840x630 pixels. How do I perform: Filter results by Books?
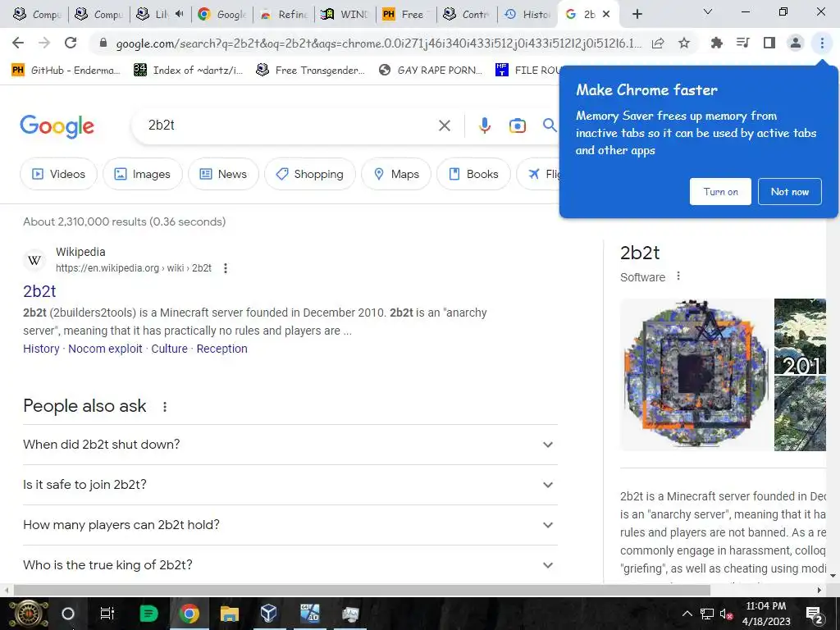[473, 174]
